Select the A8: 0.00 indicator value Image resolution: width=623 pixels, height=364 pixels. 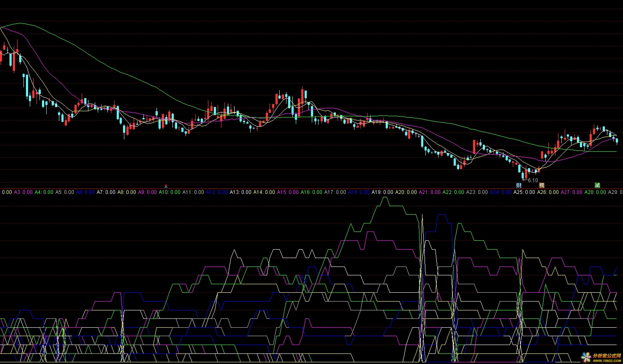[x=127, y=192]
